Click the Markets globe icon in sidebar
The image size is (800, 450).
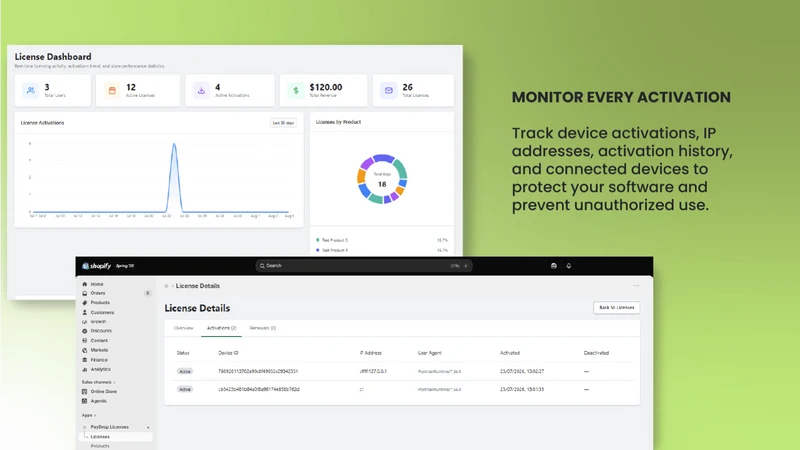pos(85,350)
